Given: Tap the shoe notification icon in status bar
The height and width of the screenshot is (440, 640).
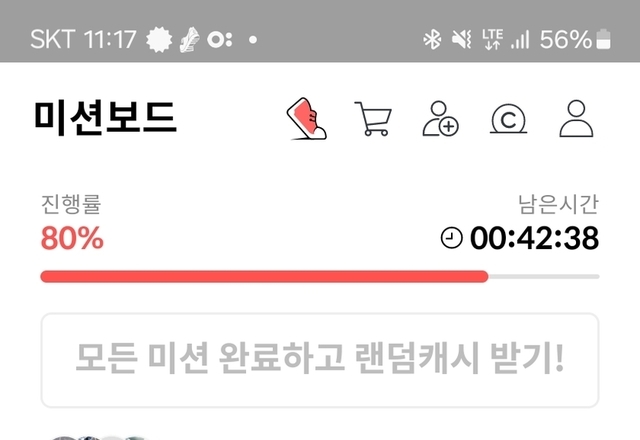Looking at the screenshot, I should pos(190,40).
